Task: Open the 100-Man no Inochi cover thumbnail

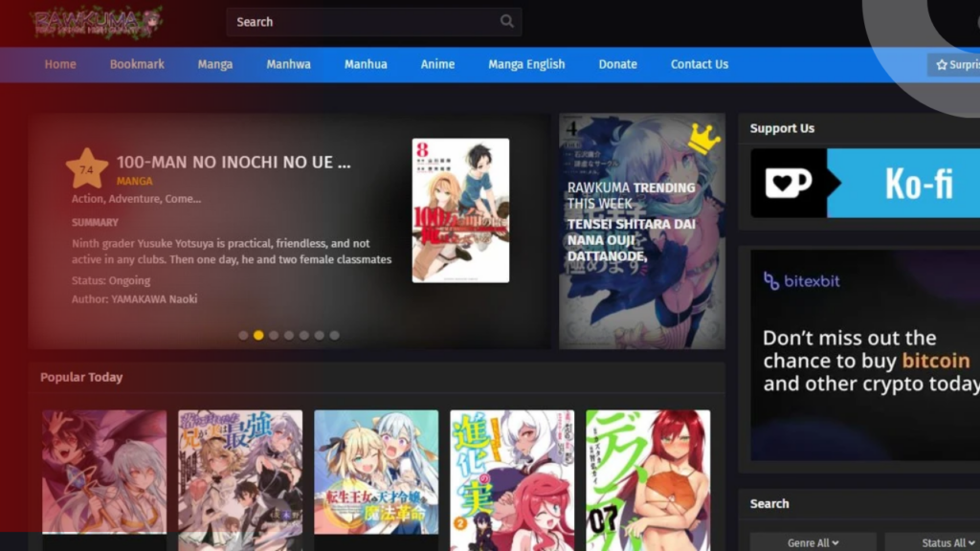Action: 460,210
